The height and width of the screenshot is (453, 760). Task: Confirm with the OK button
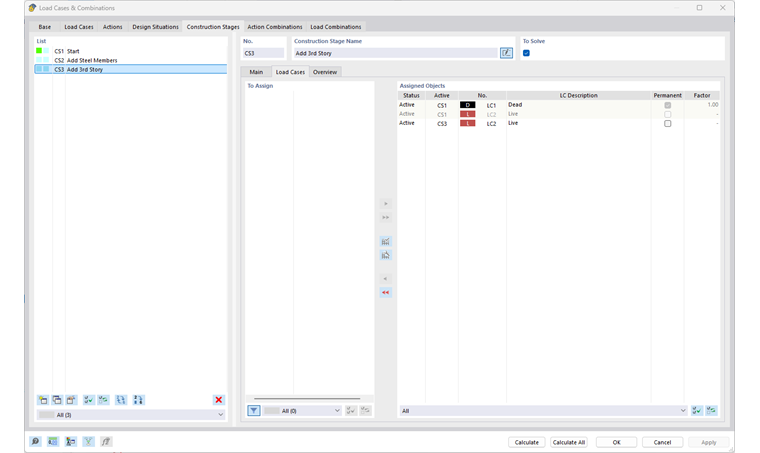click(x=617, y=442)
